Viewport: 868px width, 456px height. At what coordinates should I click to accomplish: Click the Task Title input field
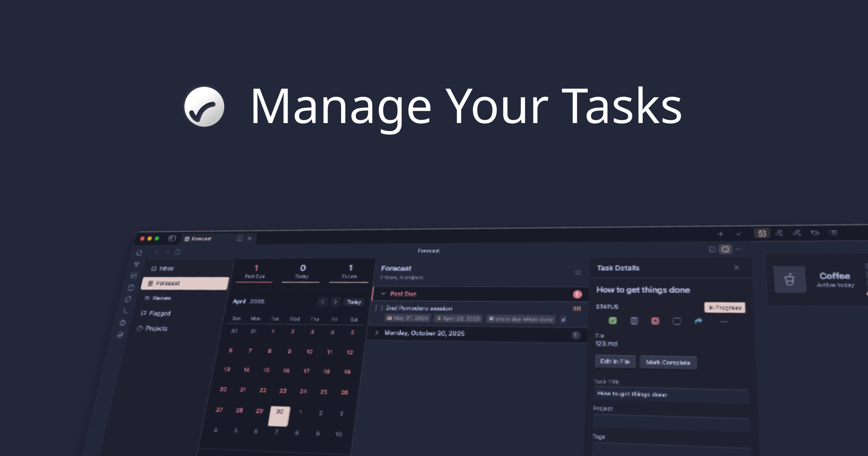671,394
